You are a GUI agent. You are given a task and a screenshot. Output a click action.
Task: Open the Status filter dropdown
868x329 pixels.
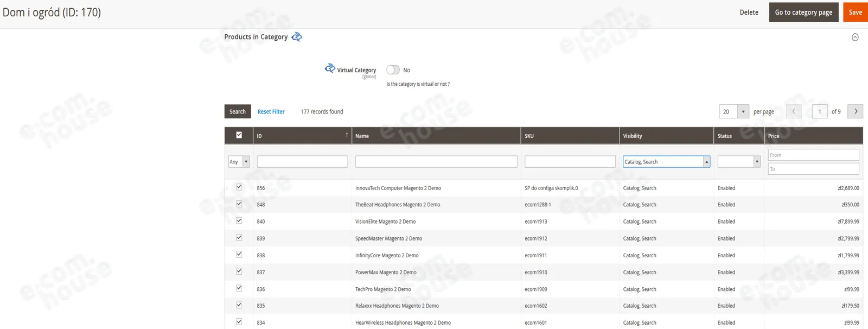click(x=739, y=162)
